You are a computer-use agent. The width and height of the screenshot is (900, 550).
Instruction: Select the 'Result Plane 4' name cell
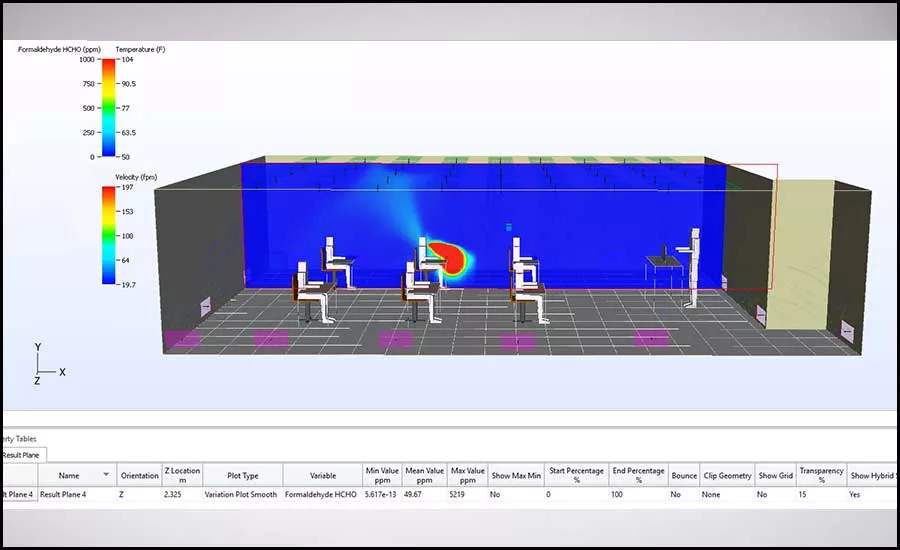(x=77, y=494)
